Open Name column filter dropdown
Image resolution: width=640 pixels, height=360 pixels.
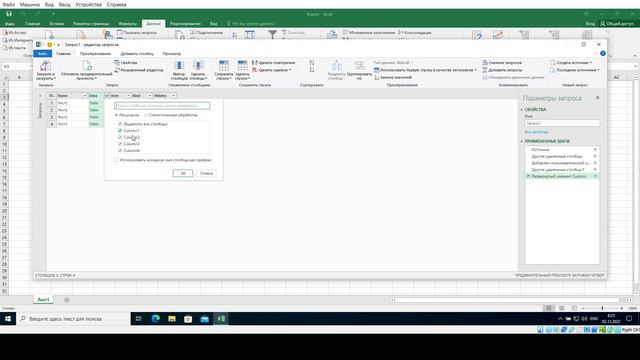click(x=85, y=96)
